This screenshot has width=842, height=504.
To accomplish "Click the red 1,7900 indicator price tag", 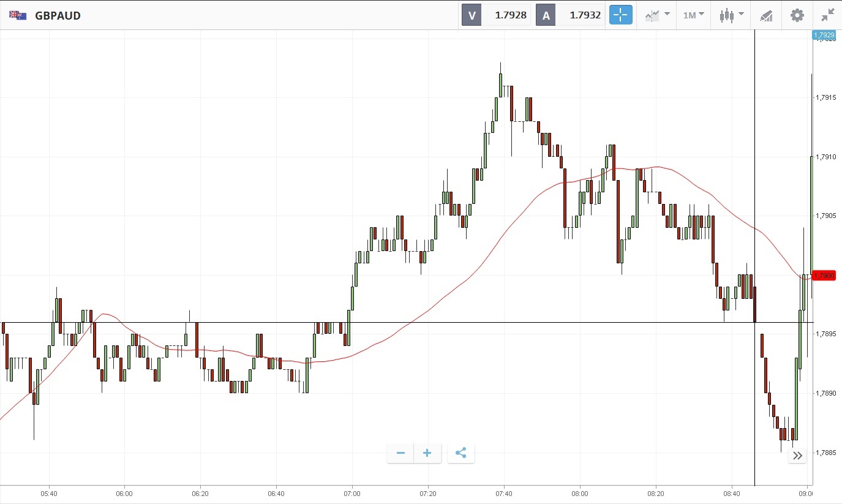I will [x=824, y=276].
